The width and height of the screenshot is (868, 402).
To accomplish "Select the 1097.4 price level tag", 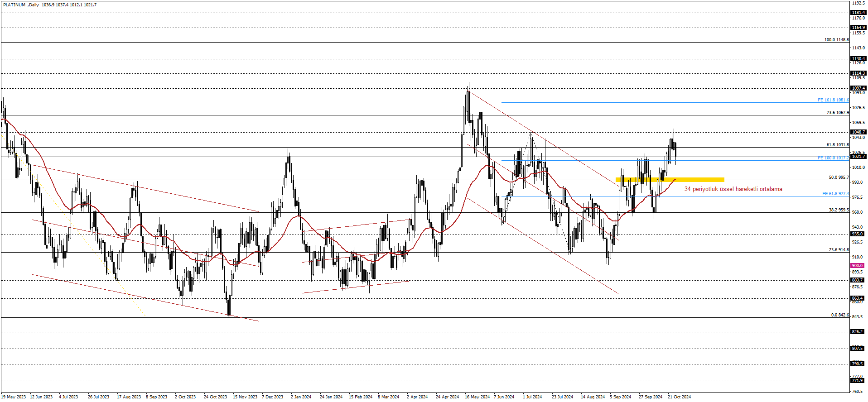I will 858,88.
